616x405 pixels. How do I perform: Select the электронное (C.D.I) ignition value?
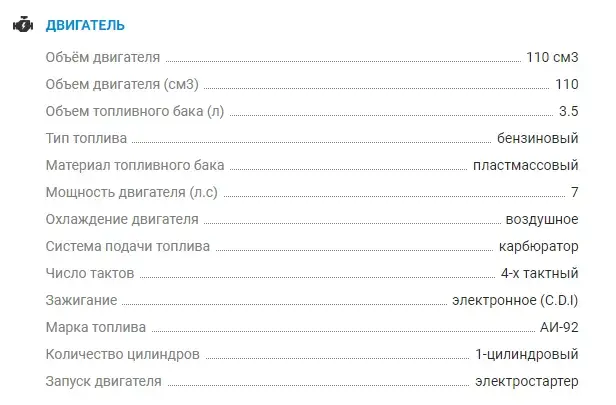click(x=515, y=301)
